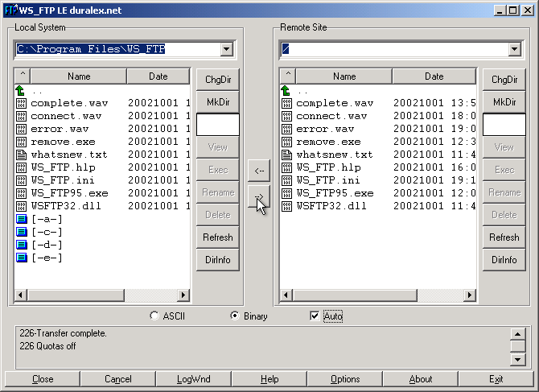Click the local file list horizontal scrollbar
The height and width of the screenshot is (392, 539).
(102, 295)
